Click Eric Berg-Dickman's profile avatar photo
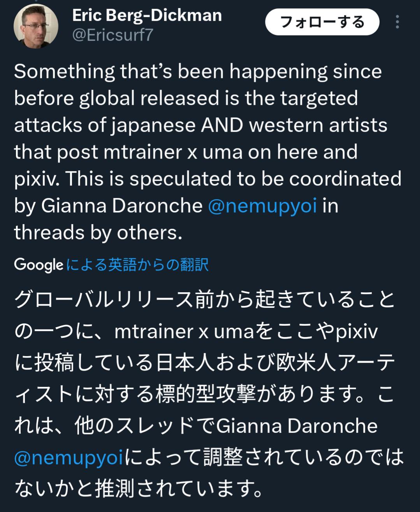Image resolution: width=420 pixels, height=512 pixels. tap(36, 26)
